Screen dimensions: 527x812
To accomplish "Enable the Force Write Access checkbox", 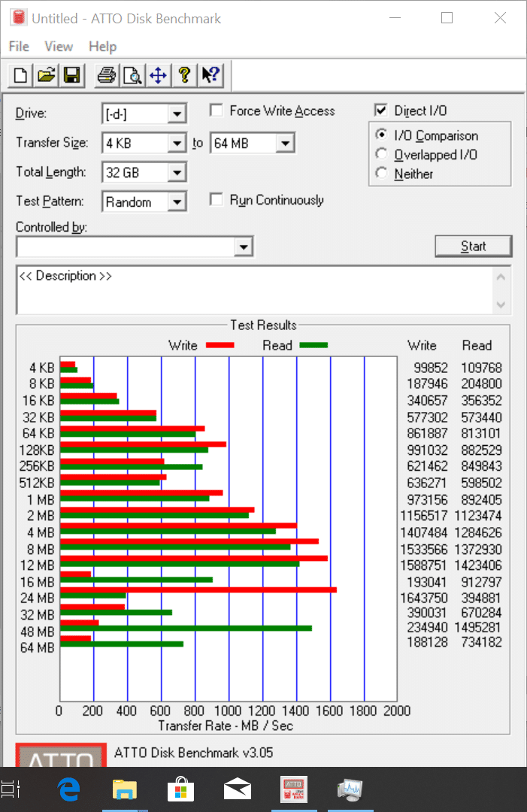I will click(217, 111).
